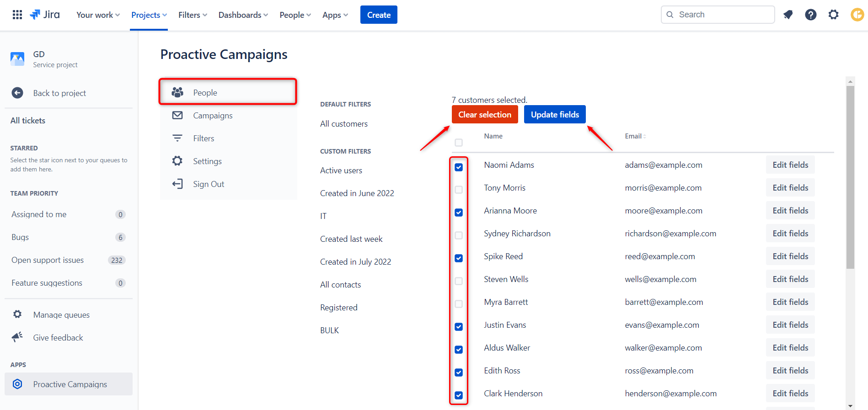The image size is (868, 410).
Task: Click the Campaigns envelope icon
Action: (177, 115)
